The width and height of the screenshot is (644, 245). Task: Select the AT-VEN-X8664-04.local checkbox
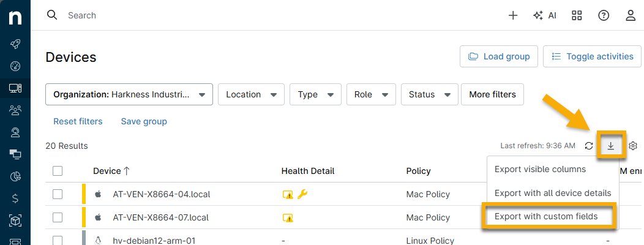click(x=58, y=194)
